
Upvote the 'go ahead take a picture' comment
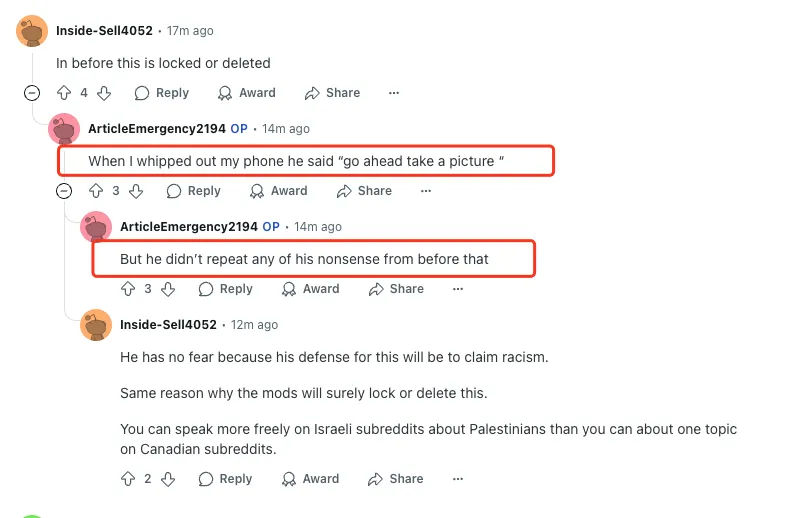pyautogui.click(x=96, y=191)
